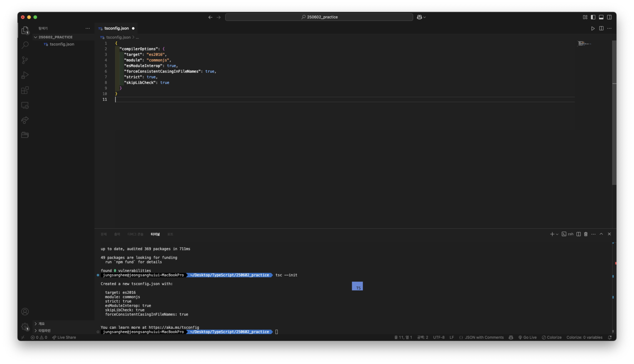This screenshot has height=364, width=634.
Task: Maximize the panel size with the chevron
Action: click(601, 234)
